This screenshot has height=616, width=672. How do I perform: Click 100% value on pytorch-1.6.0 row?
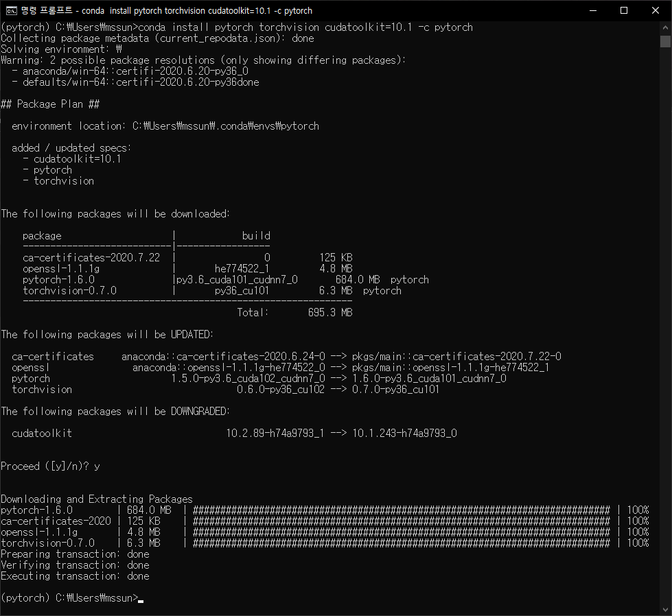(638, 510)
